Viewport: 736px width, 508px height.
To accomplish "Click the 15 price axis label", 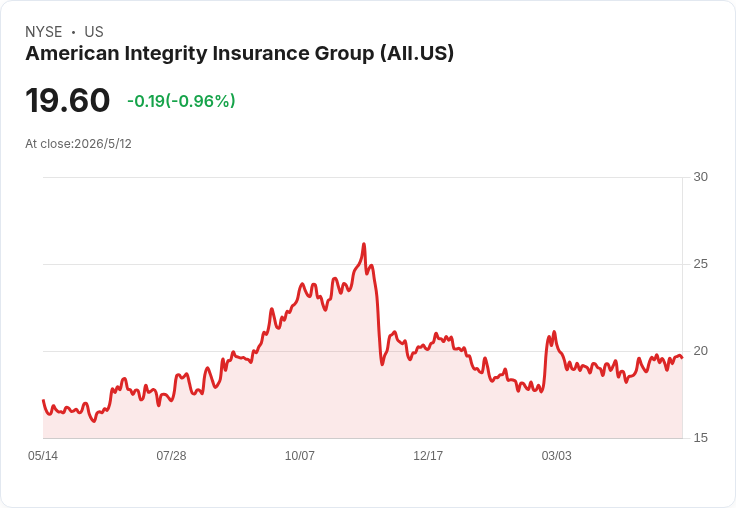I will [x=700, y=438].
